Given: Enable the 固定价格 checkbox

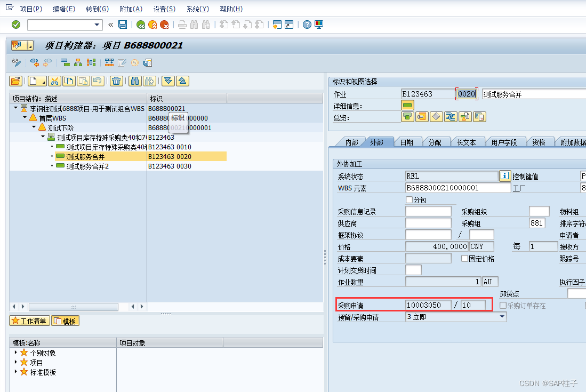Looking at the screenshot, I should click(464, 259).
